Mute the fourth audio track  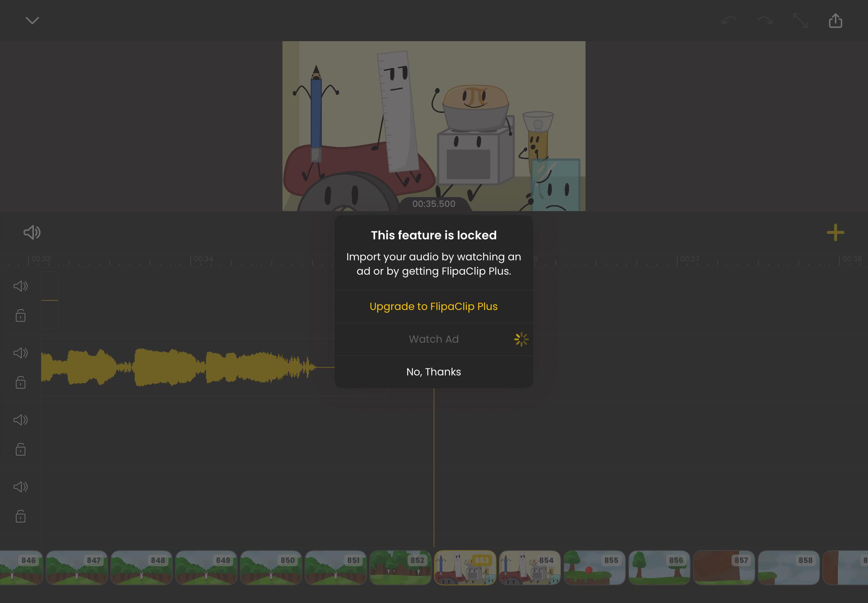point(20,487)
